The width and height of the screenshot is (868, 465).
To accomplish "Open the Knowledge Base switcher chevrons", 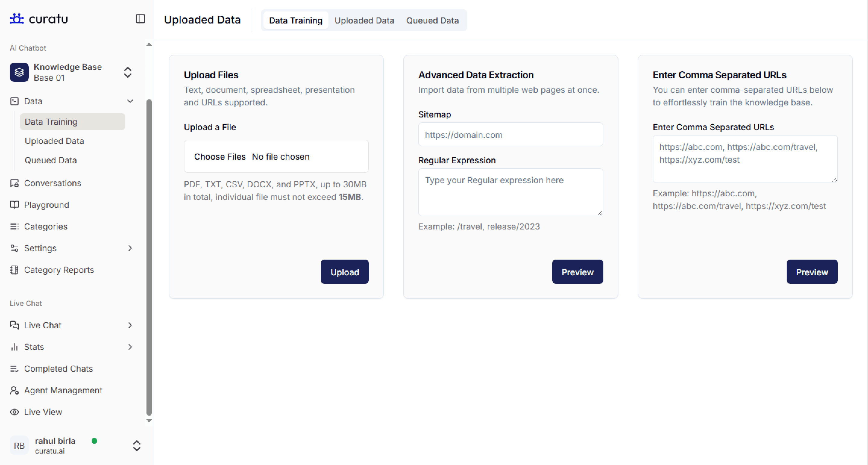I will (x=127, y=72).
